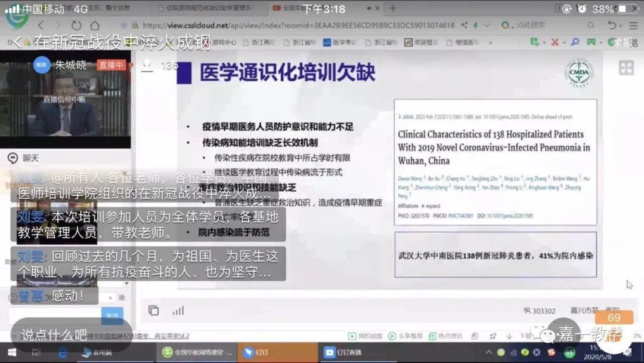Click 热点资讯 in the status bar
The height and width of the screenshot is (363, 644).
click(445, 336)
